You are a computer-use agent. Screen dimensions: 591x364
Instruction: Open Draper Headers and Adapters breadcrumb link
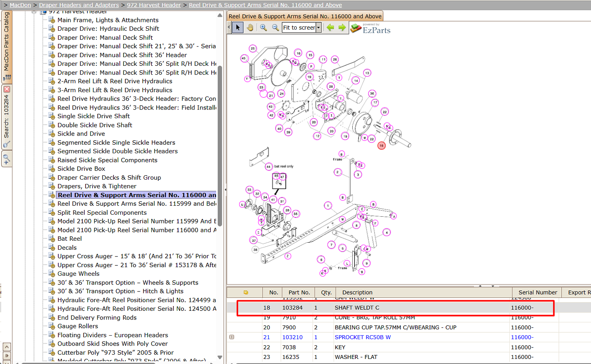(x=79, y=5)
